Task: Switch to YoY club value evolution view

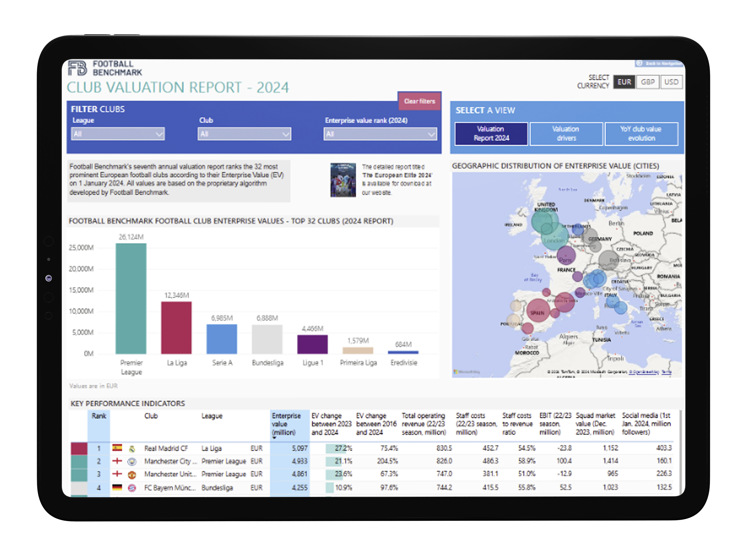Action: pos(641,134)
